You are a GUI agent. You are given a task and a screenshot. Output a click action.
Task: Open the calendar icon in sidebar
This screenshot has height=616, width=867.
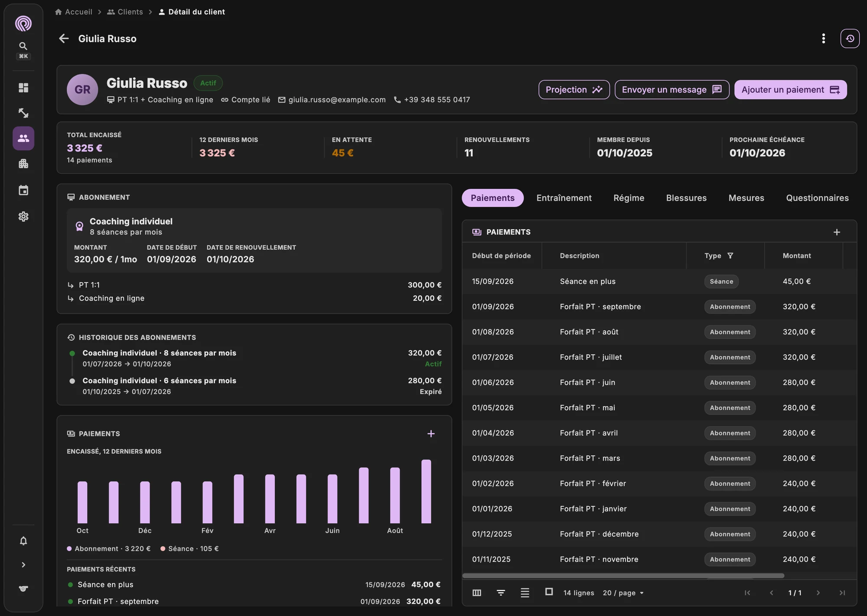23,190
